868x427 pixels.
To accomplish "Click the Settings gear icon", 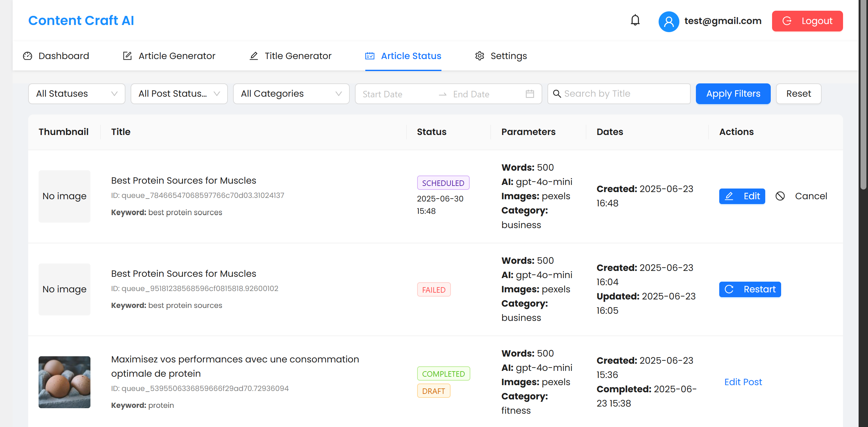I will 479,56.
